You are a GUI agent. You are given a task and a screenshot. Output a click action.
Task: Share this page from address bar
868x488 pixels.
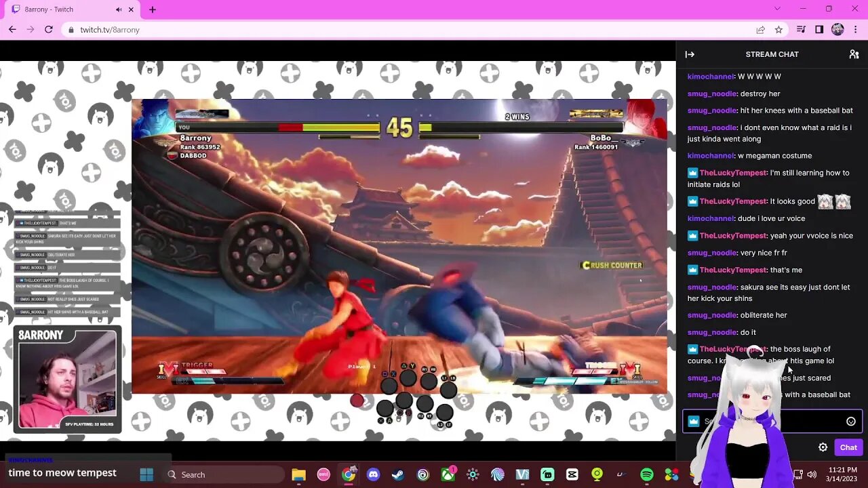tap(760, 30)
